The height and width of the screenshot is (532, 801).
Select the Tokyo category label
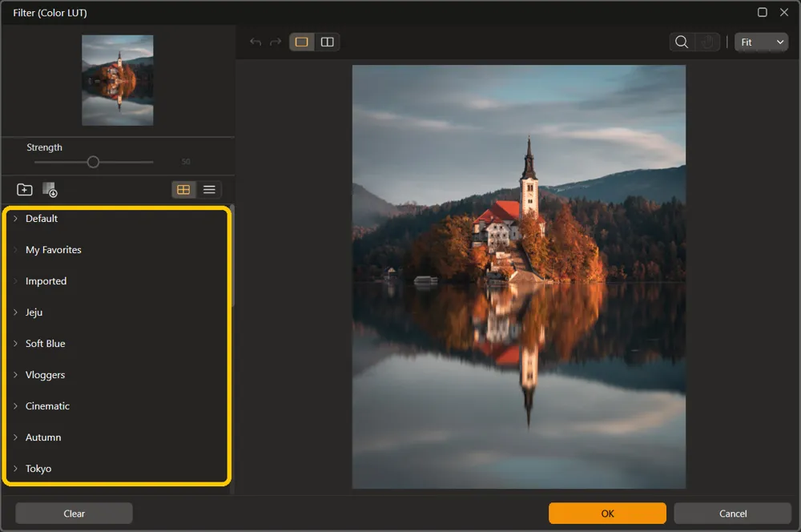[38, 469]
